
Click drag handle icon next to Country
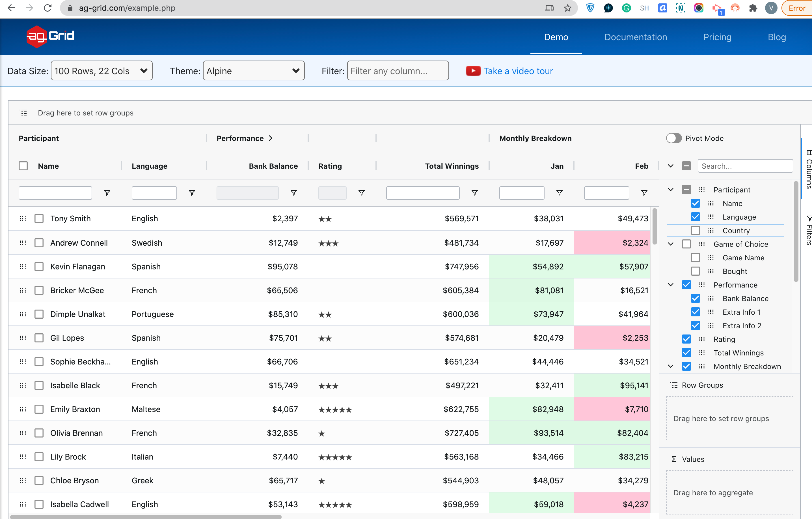click(711, 230)
